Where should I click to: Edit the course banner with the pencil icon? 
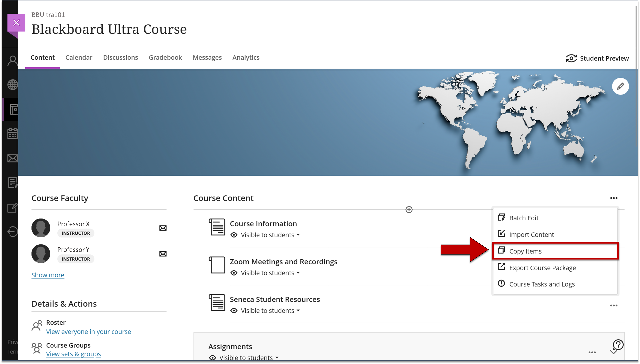click(x=620, y=86)
